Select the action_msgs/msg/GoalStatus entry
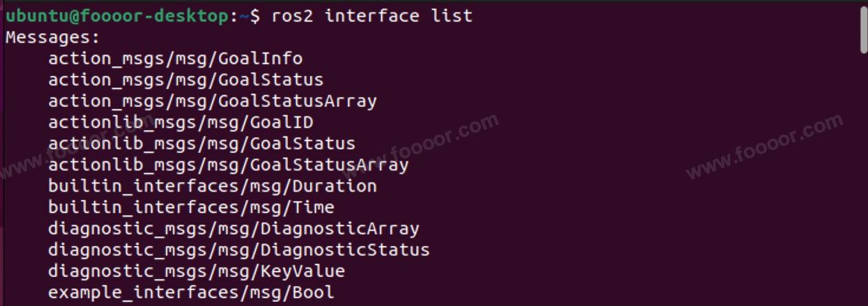868x306 pixels. (x=185, y=80)
